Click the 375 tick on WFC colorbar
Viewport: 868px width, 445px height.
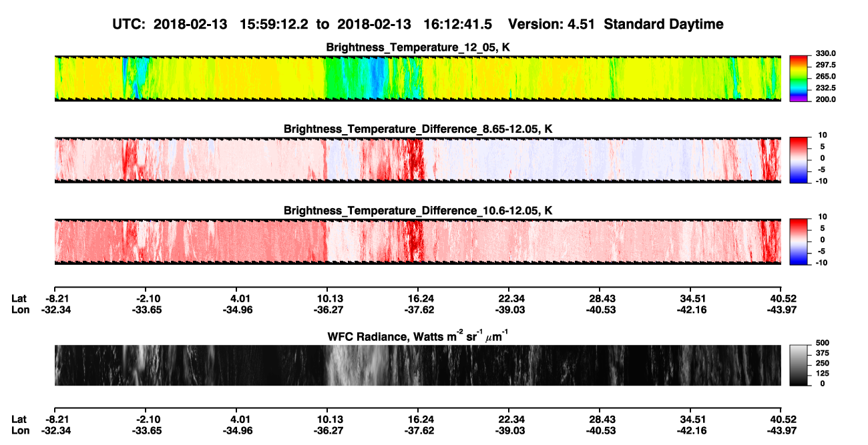click(x=823, y=353)
